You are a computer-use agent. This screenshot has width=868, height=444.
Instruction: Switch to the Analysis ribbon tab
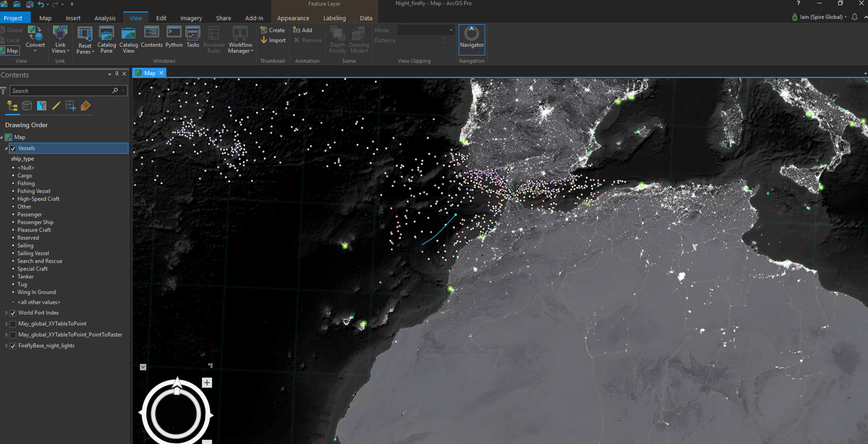pos(105,18)
